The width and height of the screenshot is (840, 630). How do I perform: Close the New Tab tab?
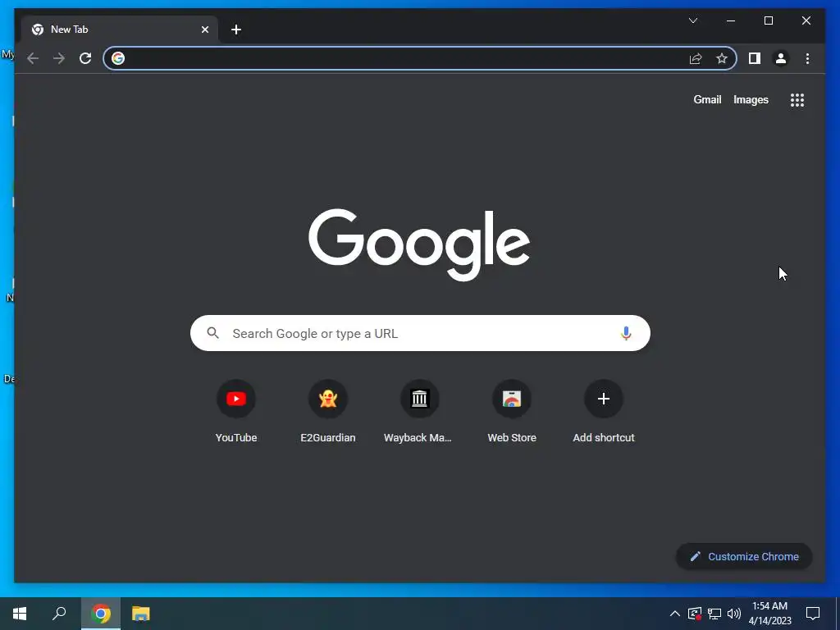click(204, 30)
